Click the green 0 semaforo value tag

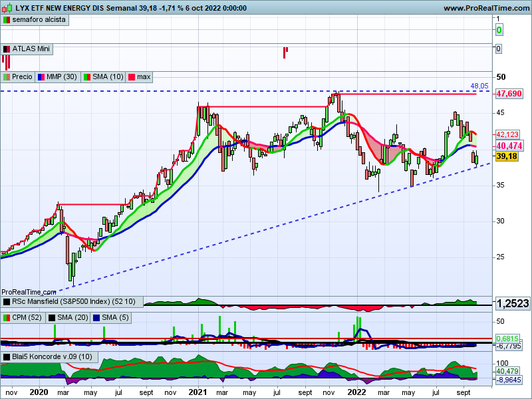499,30
